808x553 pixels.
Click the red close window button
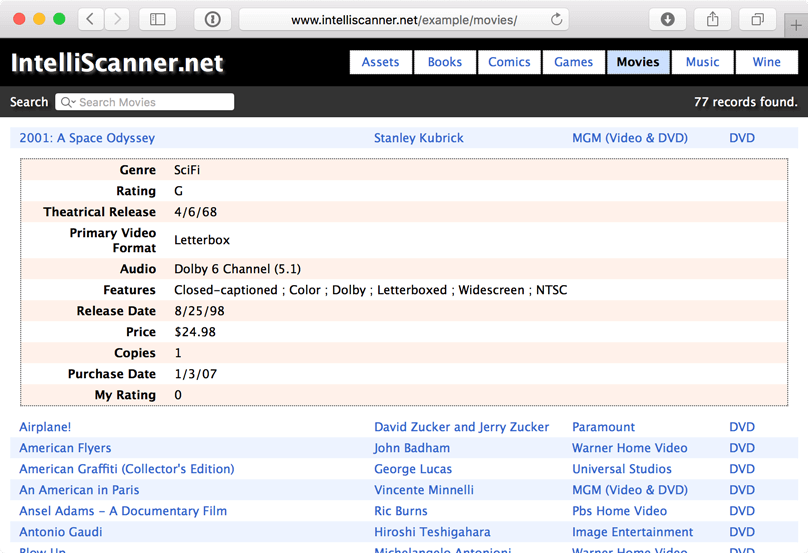(19, 19)
